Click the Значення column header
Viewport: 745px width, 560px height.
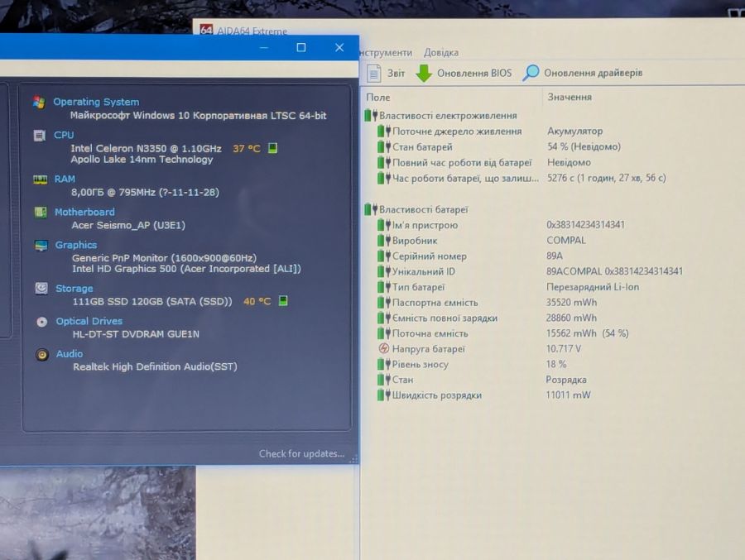tap(570, 97)
